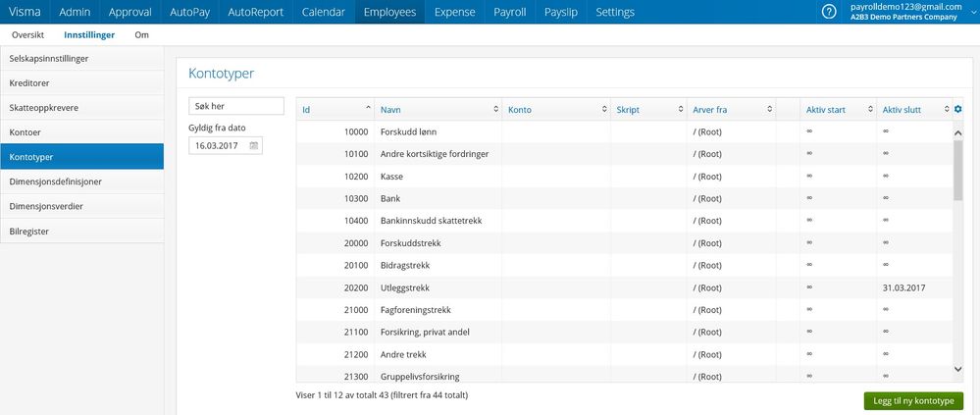
Task: Open Skatteoppkrevere in the sidebar
Action: pyautogui.click(x=81, y=108)
